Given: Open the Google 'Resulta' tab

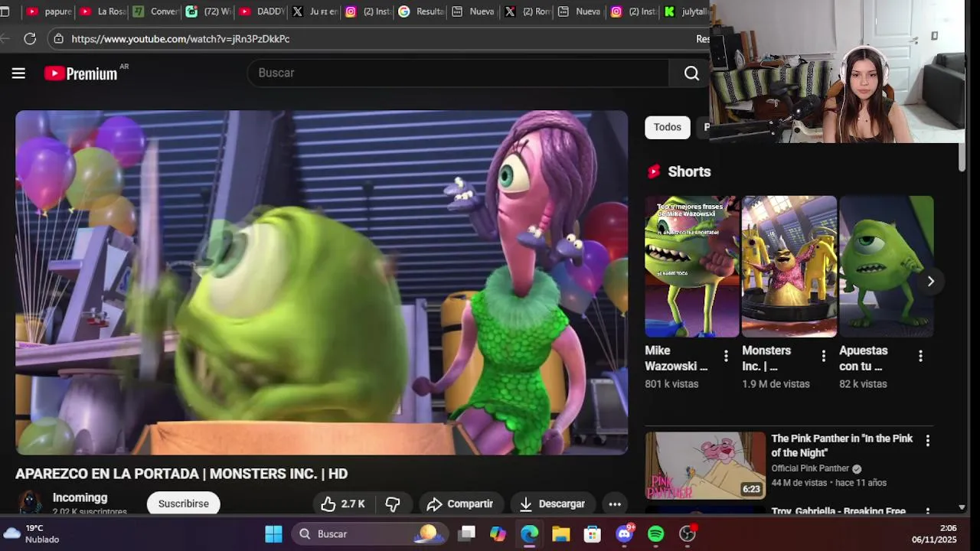Looking at the screenshot, I should coord(420,11).
